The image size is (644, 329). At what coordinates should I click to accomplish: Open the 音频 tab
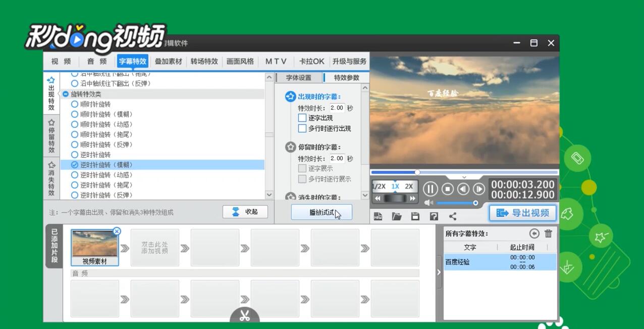point(97,61)
